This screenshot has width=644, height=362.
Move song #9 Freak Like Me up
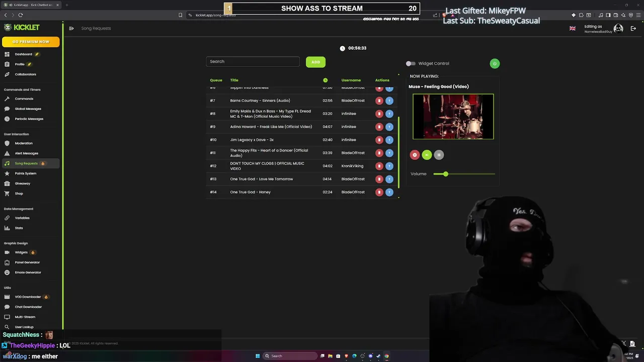(x=389, y=127)
